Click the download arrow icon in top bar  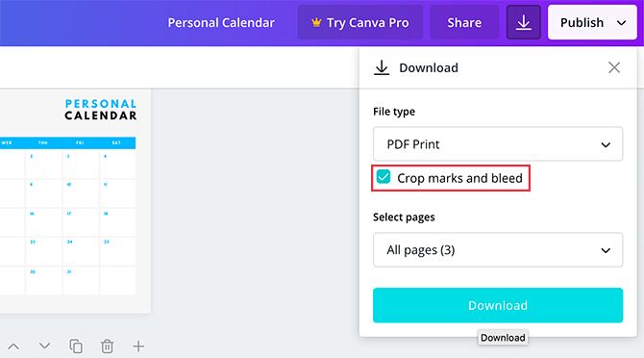click(523, 22)
